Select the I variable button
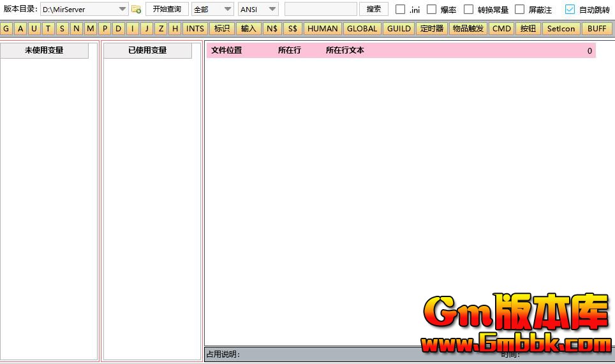This screenshot has width=615, height=364. 133,29
